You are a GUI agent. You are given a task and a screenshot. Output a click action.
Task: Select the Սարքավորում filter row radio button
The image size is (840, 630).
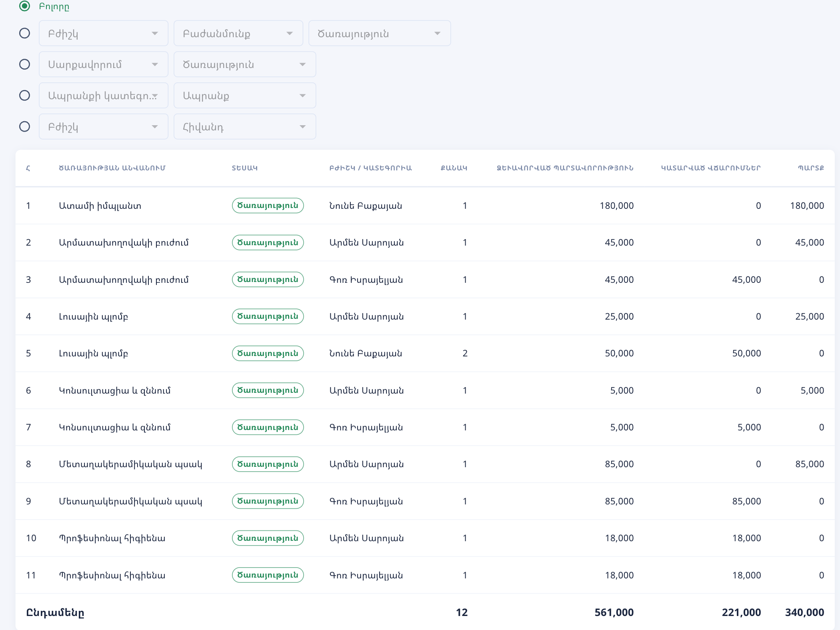click(25, 64)
